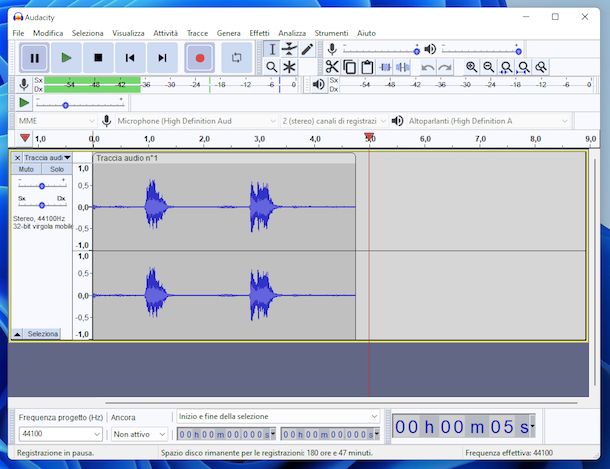Zoom out with the minus magnifier
This screenshot has width=610, height=469.
[x=489, y=67]
